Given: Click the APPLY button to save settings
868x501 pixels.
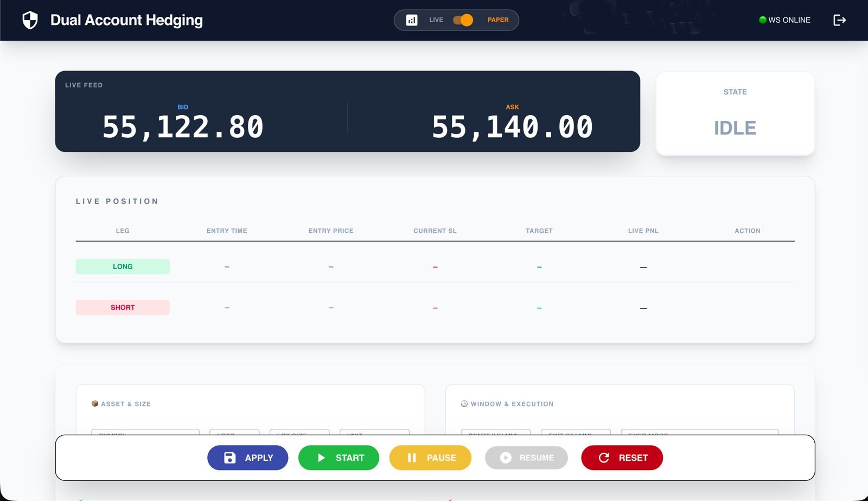Looking at the screenshot, I should click(247, 458).
